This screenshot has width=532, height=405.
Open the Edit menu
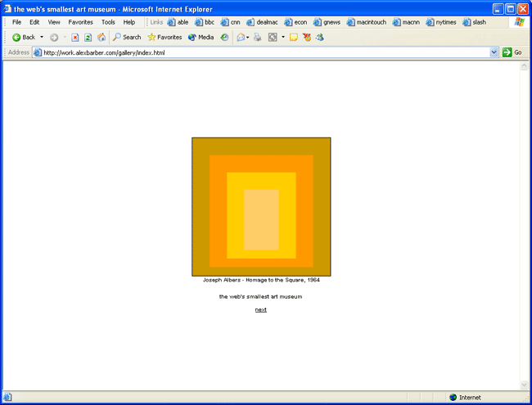coord(34,22)
